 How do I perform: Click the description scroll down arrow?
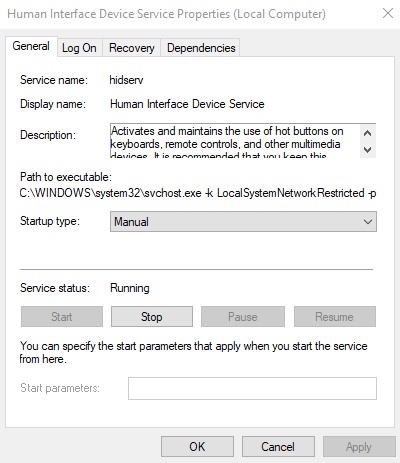368,149
